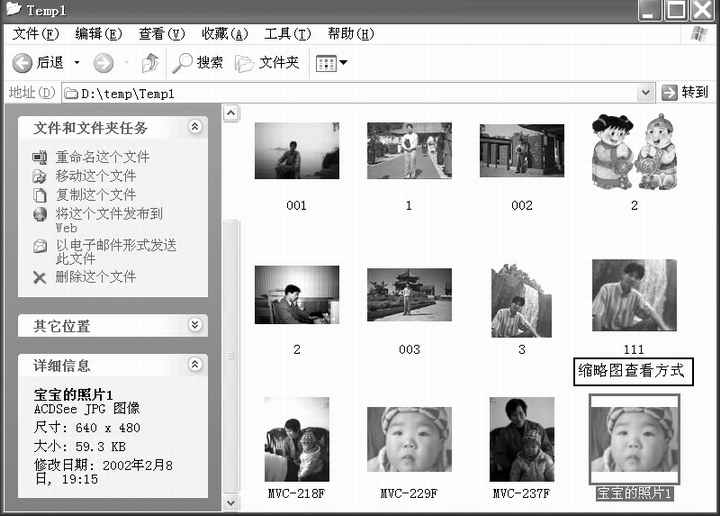
Task: Click the file name label MVC-237F
Action: click(522, 494)
